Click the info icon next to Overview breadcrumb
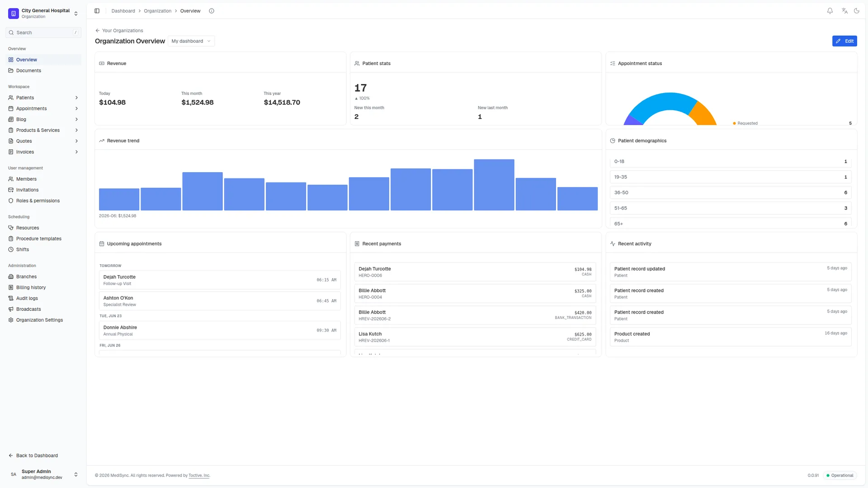The height and width of the screenshot is (488, 868). point(212,11)
